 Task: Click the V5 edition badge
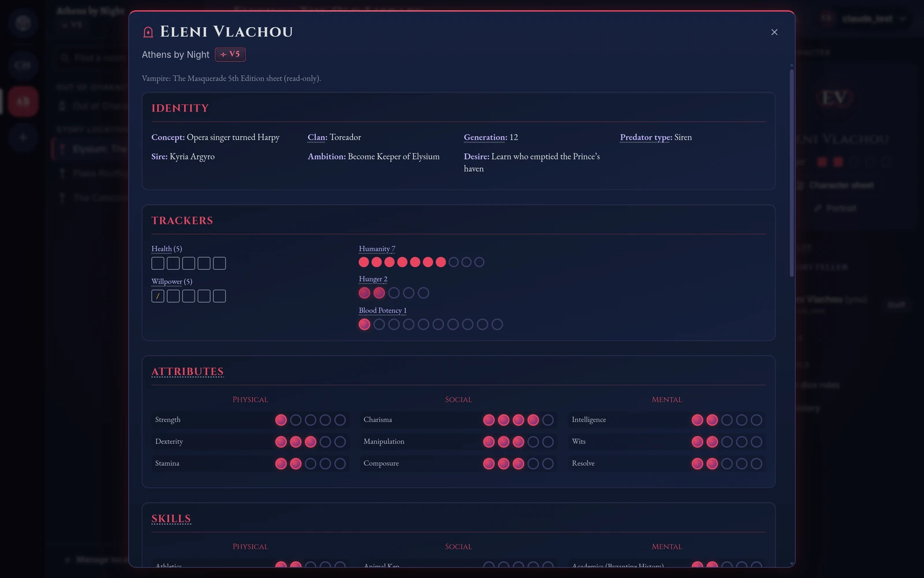pos(230,54)
